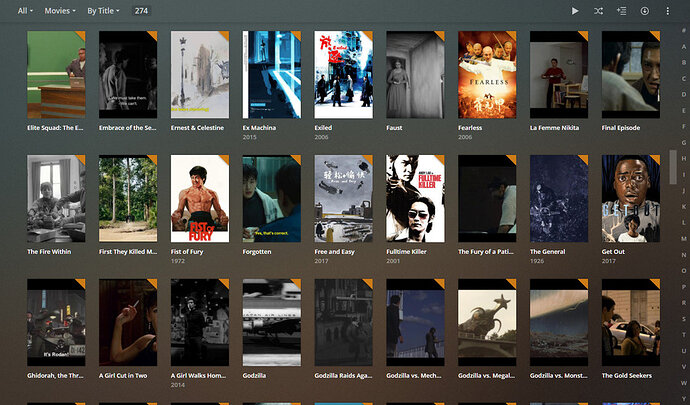Image resolution: width=690 pixels, height=405 pixels.
Task: Open the Free and Easy poster
Action: (x=344, y=198)
